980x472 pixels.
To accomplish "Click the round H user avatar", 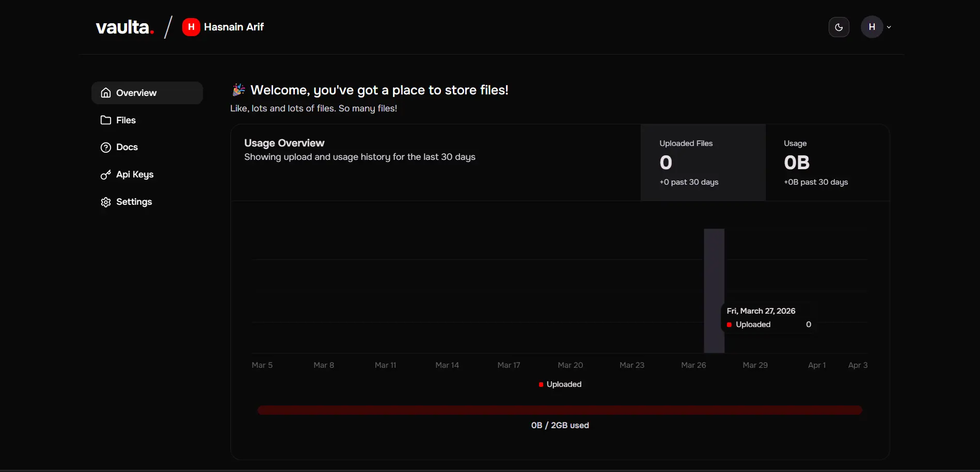I will 872,27.
